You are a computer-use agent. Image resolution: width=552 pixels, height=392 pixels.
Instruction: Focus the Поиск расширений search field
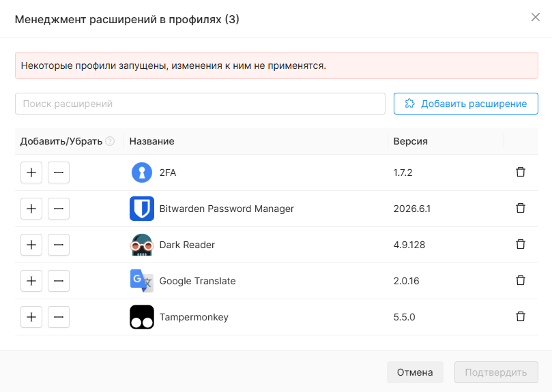click(x=200, y=104)
